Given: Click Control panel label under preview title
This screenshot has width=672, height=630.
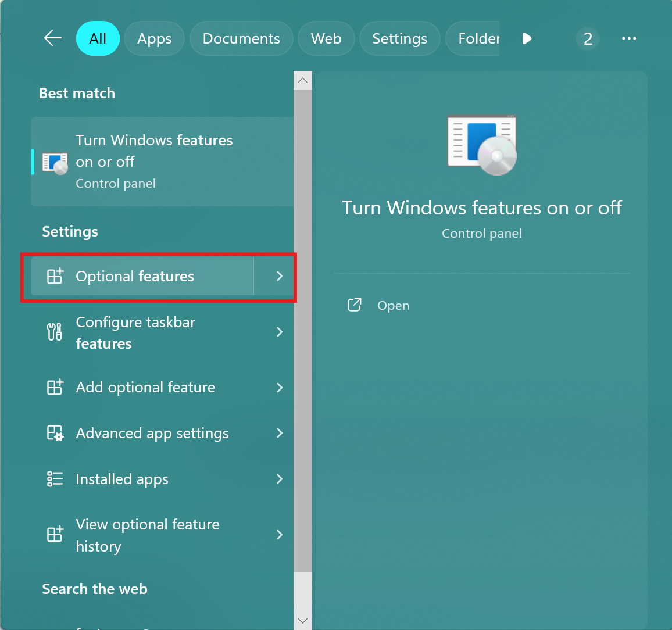Looking at the screenshot, I should point(482,234).
